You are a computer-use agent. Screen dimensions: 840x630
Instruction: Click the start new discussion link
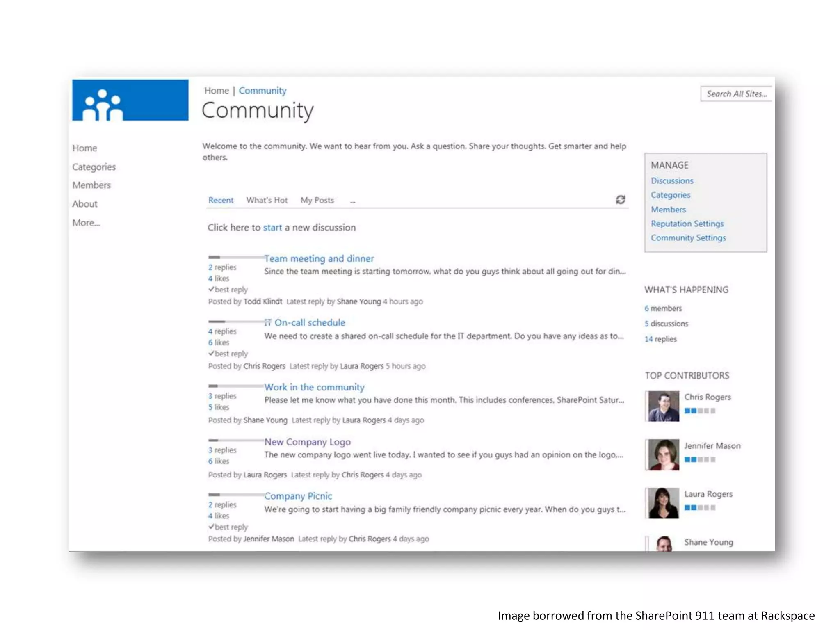click(272, 228)
